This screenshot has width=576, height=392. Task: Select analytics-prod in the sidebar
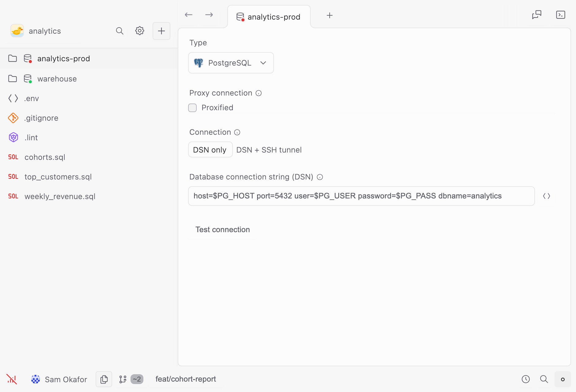point(89,58)
